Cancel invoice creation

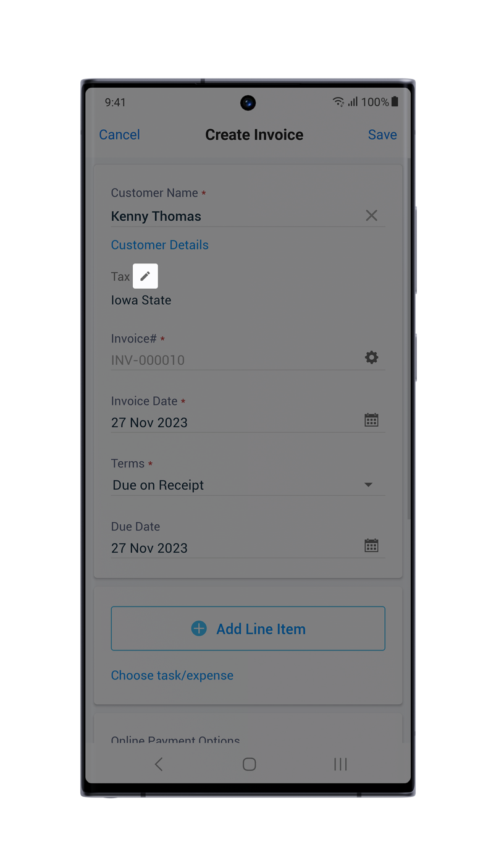click(119, 135)
